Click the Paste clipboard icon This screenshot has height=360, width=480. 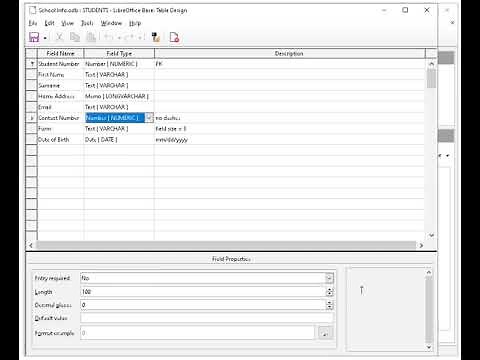(x=91, y=37)
